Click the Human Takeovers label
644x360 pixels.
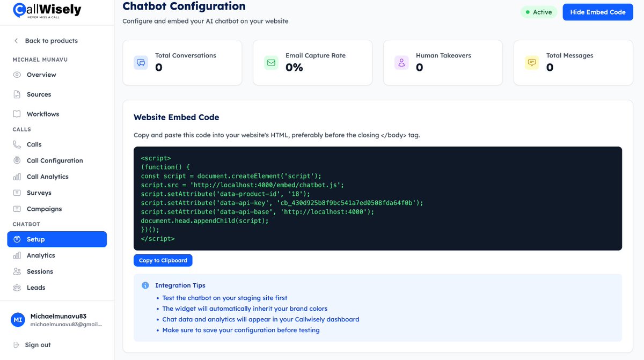[x=443, y=55]
